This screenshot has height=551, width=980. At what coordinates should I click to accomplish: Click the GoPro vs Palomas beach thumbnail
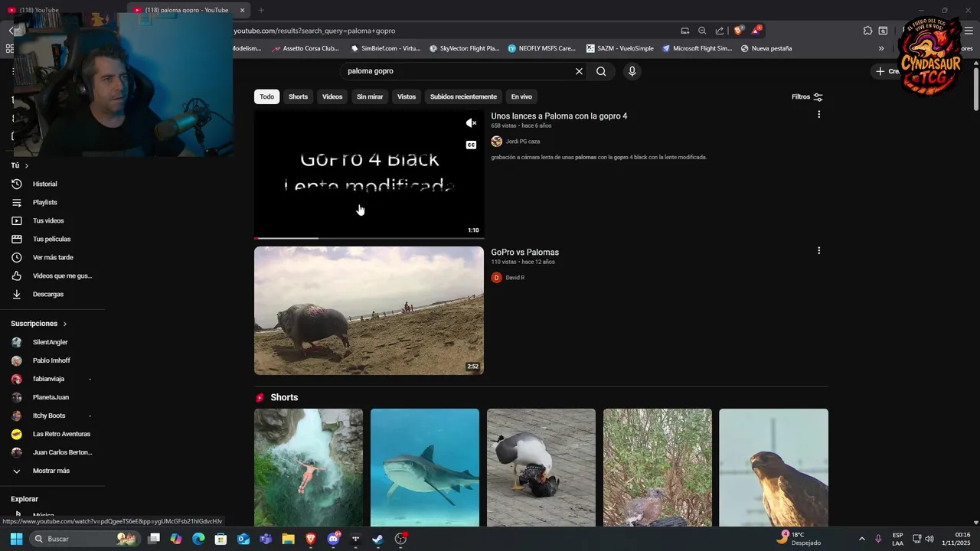[x=369, y=310]
